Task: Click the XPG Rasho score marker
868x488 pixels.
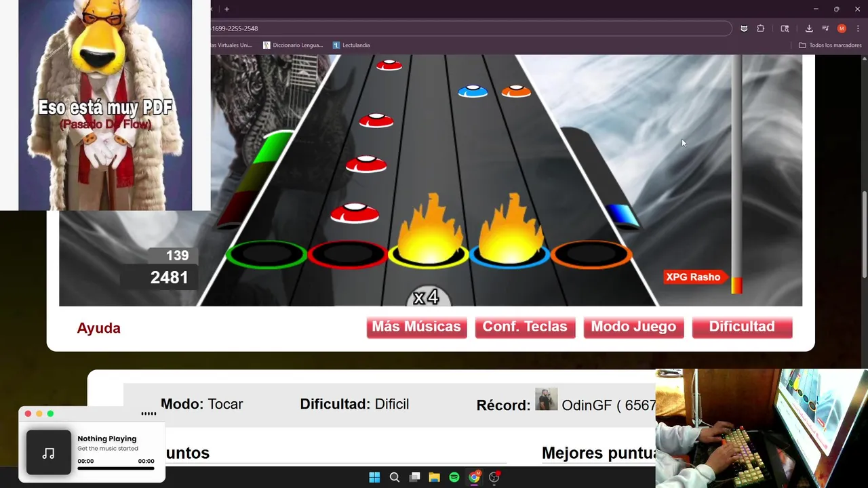Action: tap(696, 277)
